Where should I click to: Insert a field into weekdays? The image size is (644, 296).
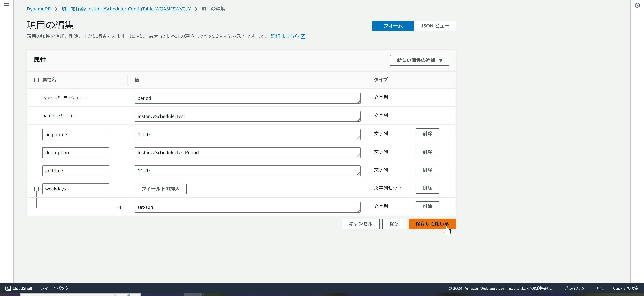click(160, 189)
